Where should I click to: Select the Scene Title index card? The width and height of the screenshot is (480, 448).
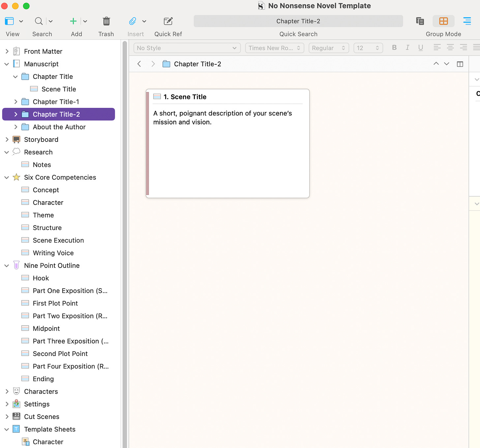point(227,143)
